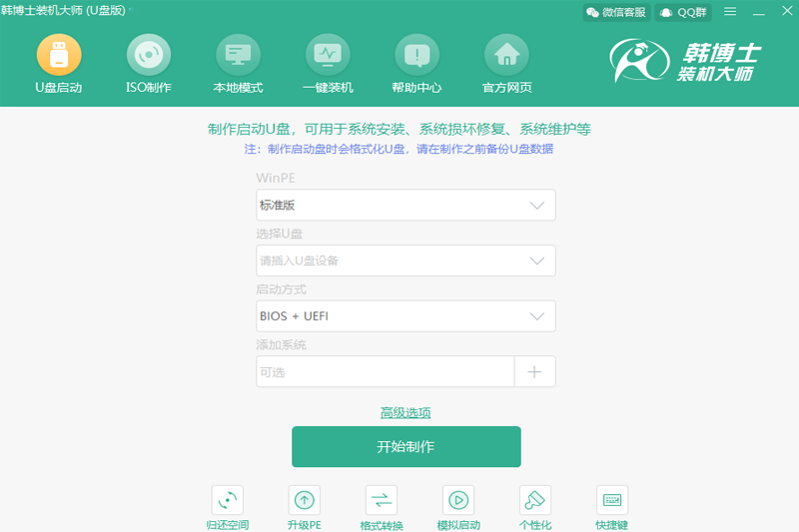
Task: Click the 添加系统 可选 input field
Action: (x=385, y=371)
